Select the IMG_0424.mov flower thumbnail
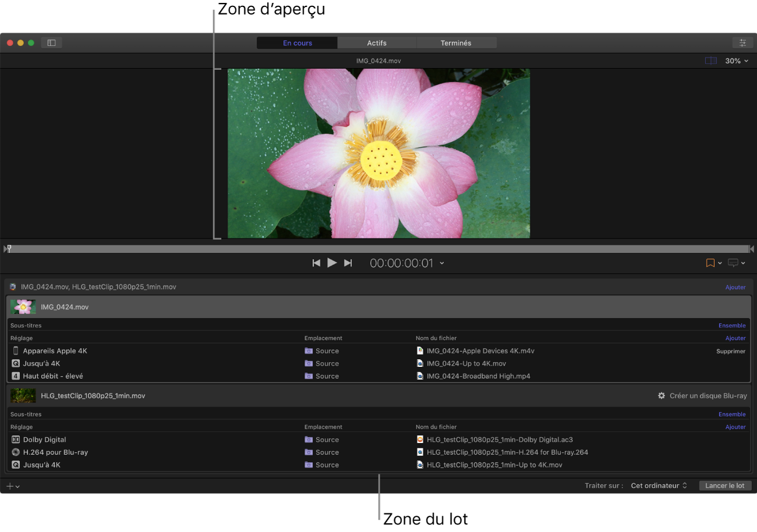 point(23,307)
